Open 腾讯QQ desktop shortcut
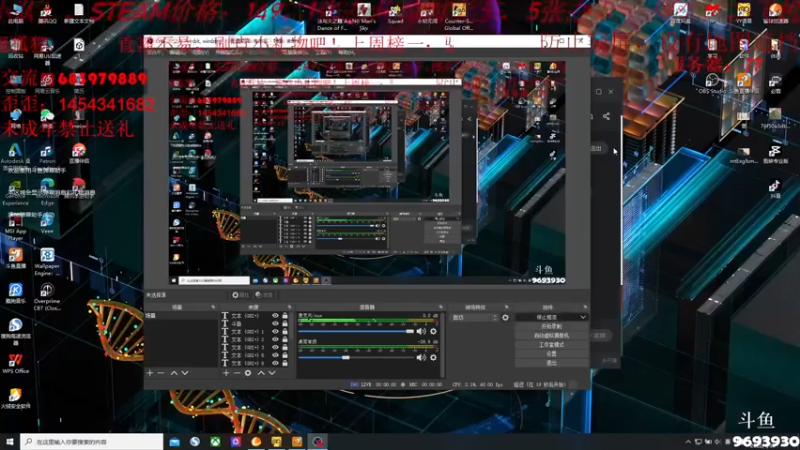The image size is (800, 450). point(47,13)
